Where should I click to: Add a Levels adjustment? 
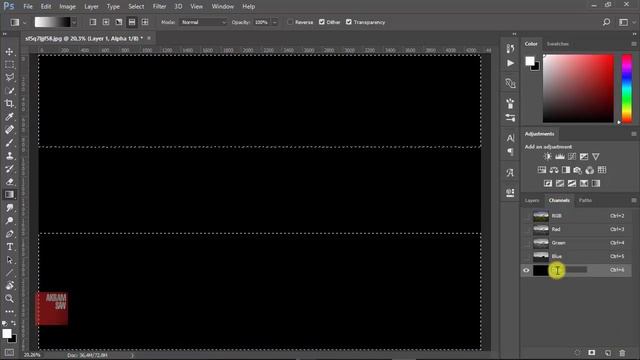click(x=560, y=157)
